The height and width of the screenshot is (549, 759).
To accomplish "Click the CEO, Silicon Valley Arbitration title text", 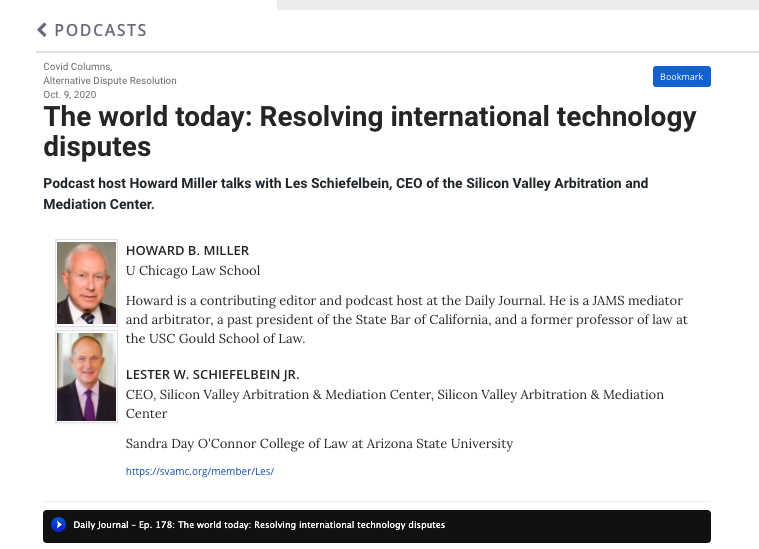I will [x=394, y=394].
